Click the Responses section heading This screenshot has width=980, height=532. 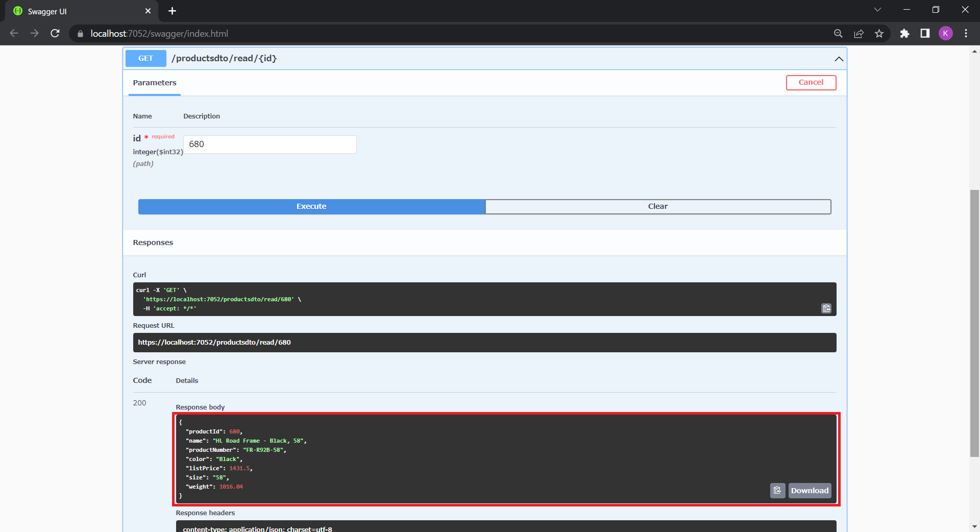153,243
